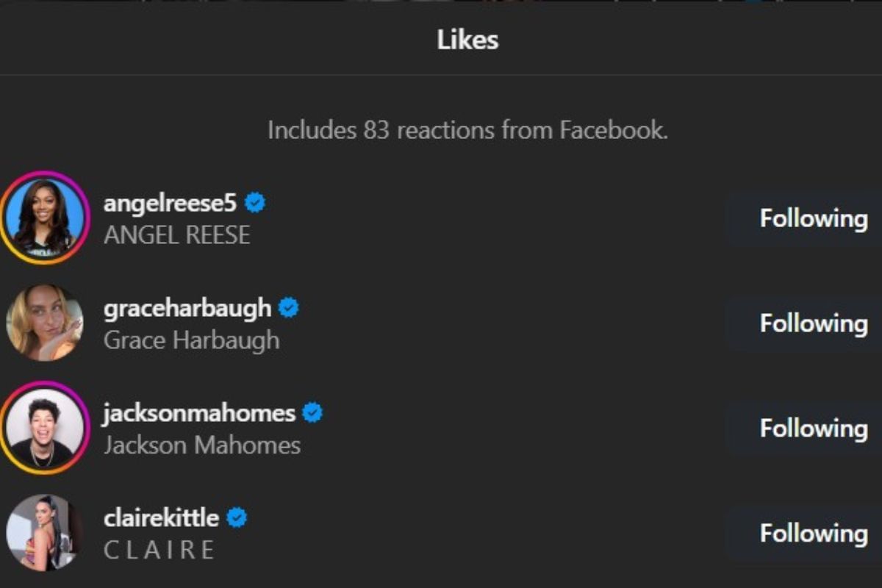Viewport: 882px width, 588px height.
Task: Click the verified badge next to angelreese5
Action: coord(255,203)
